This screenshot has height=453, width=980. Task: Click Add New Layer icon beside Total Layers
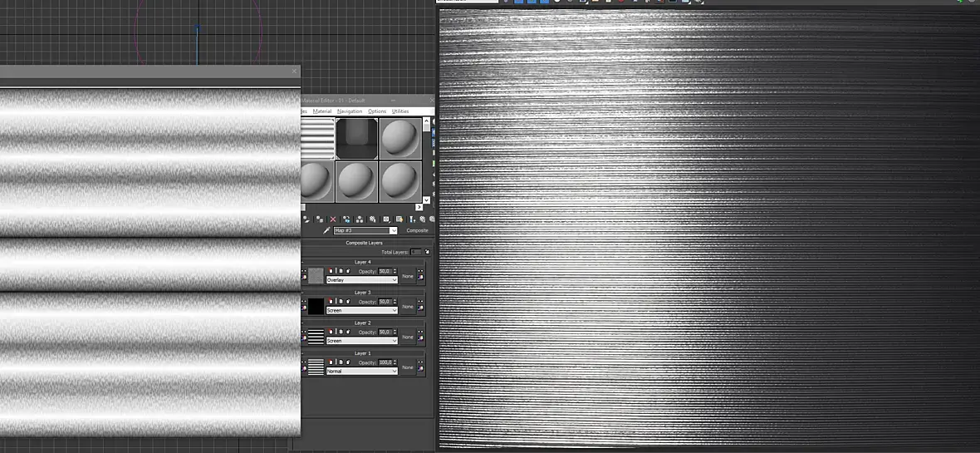(427, 252)
